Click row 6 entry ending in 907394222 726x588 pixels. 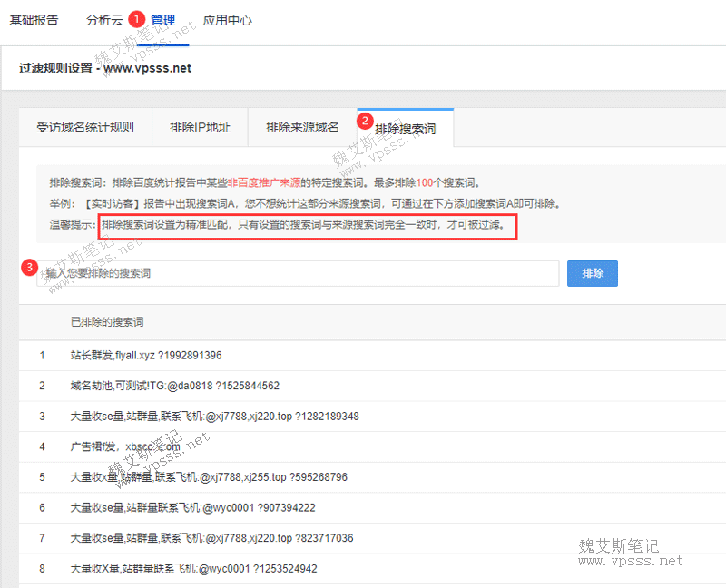pos(192,507)
